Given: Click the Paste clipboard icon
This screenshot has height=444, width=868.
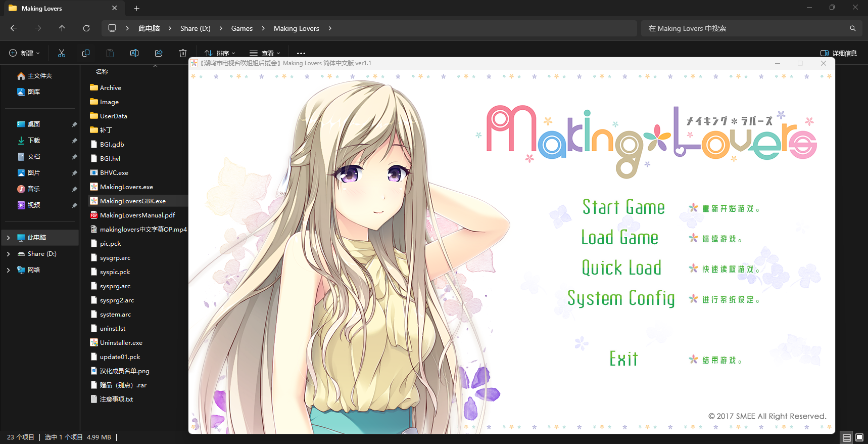Looking at the screenshot, I should [x=110, y=53].
